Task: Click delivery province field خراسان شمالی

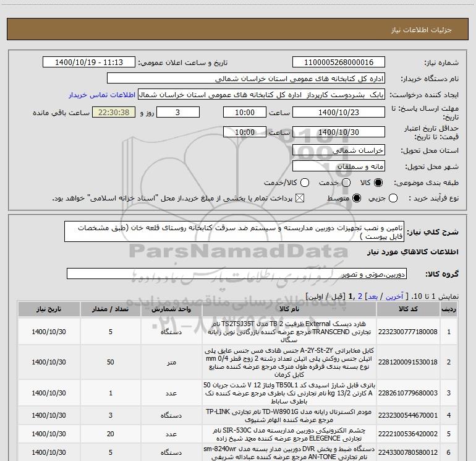Action: click(x=339, y=150)
